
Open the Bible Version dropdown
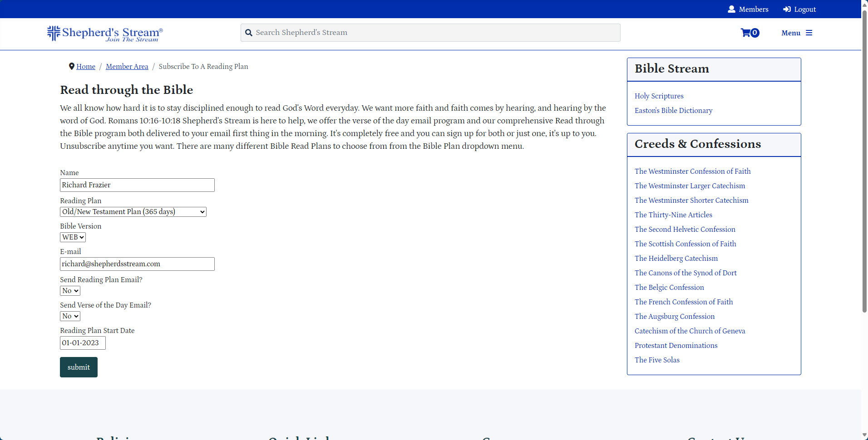click(x=73, y=237)
